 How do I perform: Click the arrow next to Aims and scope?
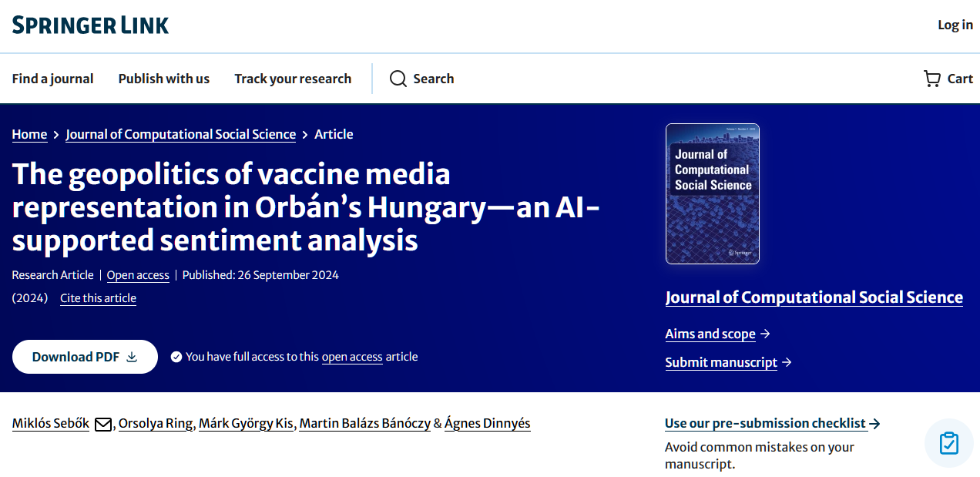click(x=765, y=334)
